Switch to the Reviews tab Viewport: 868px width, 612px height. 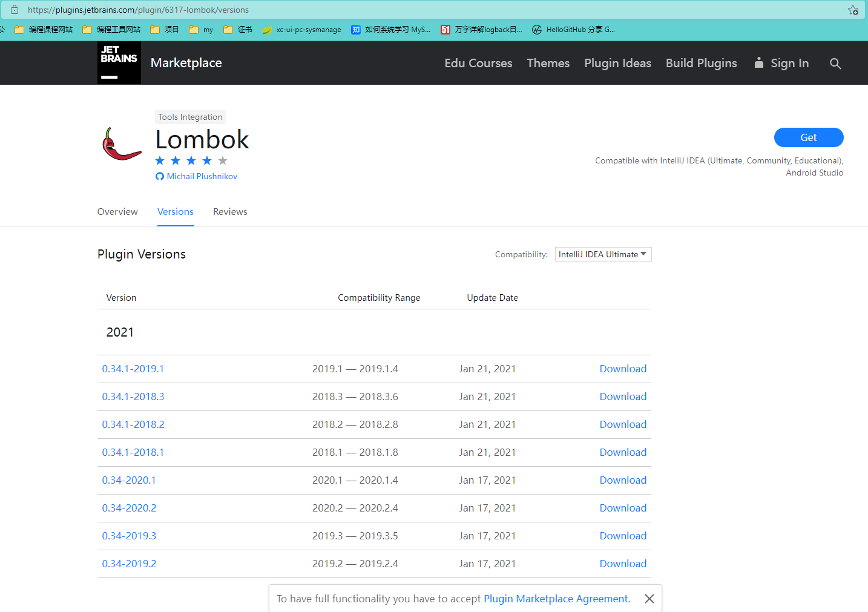tap(230, 212)
